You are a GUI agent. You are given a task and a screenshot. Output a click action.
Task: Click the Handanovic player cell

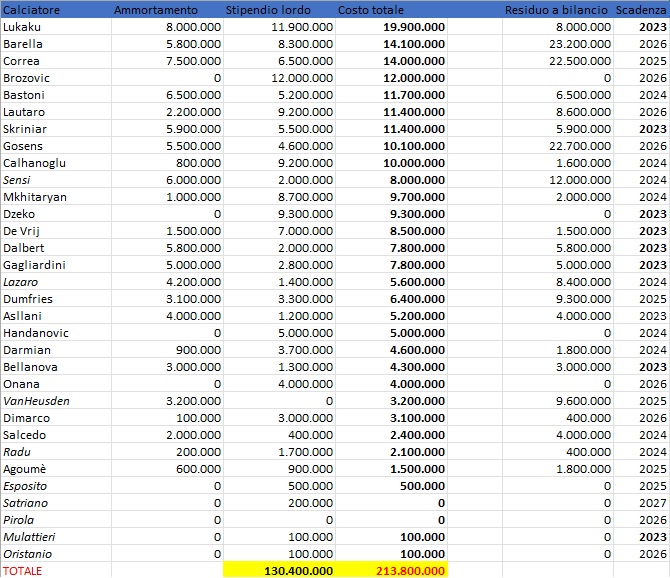click(x=34, y=333)
